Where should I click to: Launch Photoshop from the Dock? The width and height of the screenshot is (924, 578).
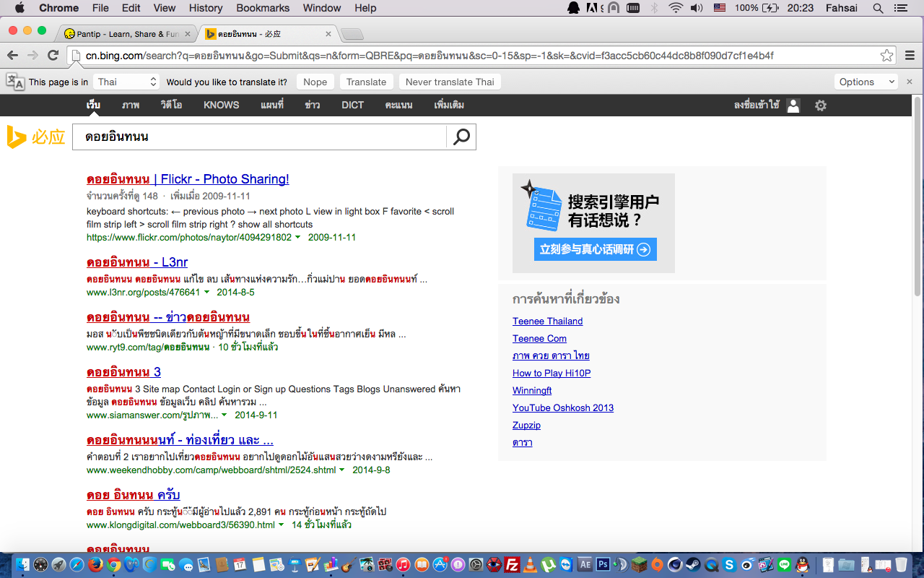point(603,564)
